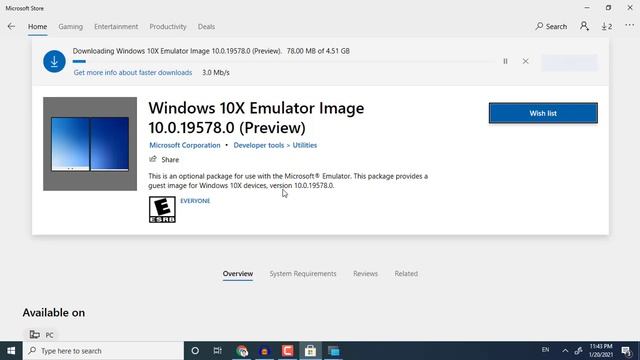Click the ESRB Everyone rating badge

coord(162,209)
